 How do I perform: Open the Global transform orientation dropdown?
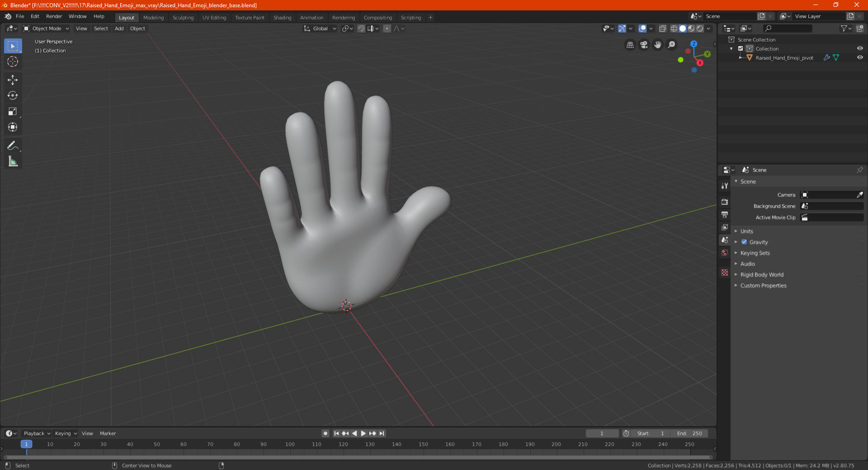click(x=320, y=28)
